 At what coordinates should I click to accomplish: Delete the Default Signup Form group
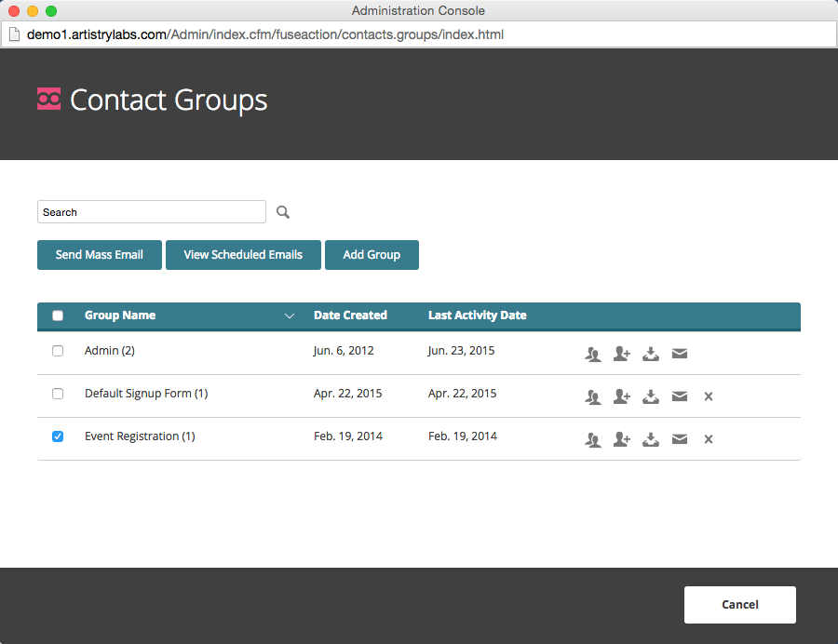[x=709, y=396]
